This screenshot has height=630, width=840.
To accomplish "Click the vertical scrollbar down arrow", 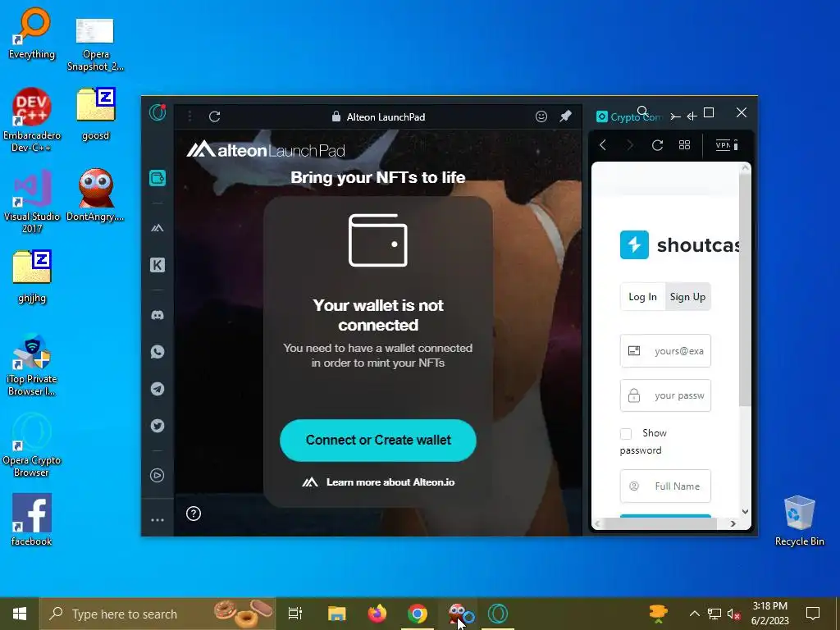I will pyautogui.click(x=745, y=512).
